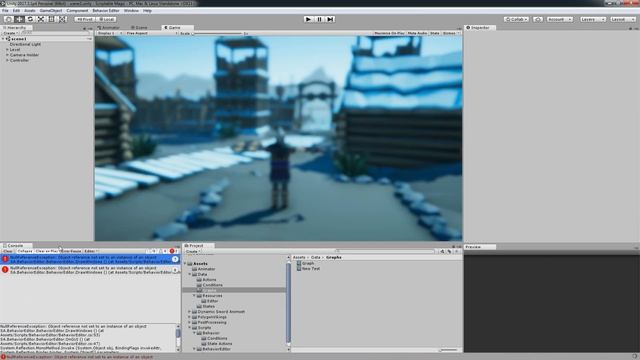Adjust the Game view Scale slider
The width and height of the screenshot is (640, 360).
coord(218,33)
